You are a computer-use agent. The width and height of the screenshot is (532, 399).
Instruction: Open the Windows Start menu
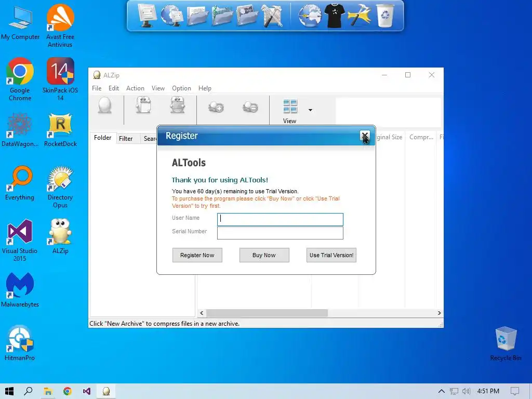point(9,391)
